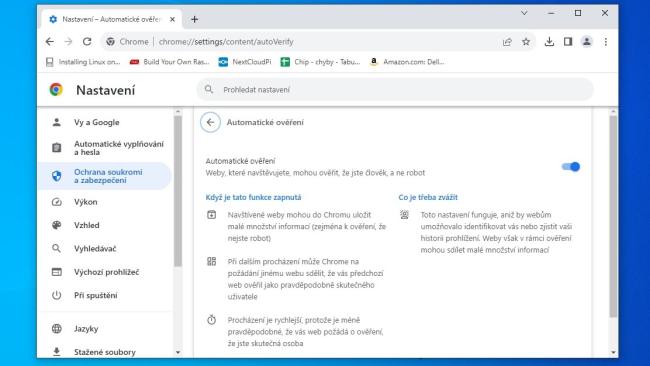Click the globe icon beside Jazyky
The height and width of the screenshot is (366, 650).
(57, 329)
